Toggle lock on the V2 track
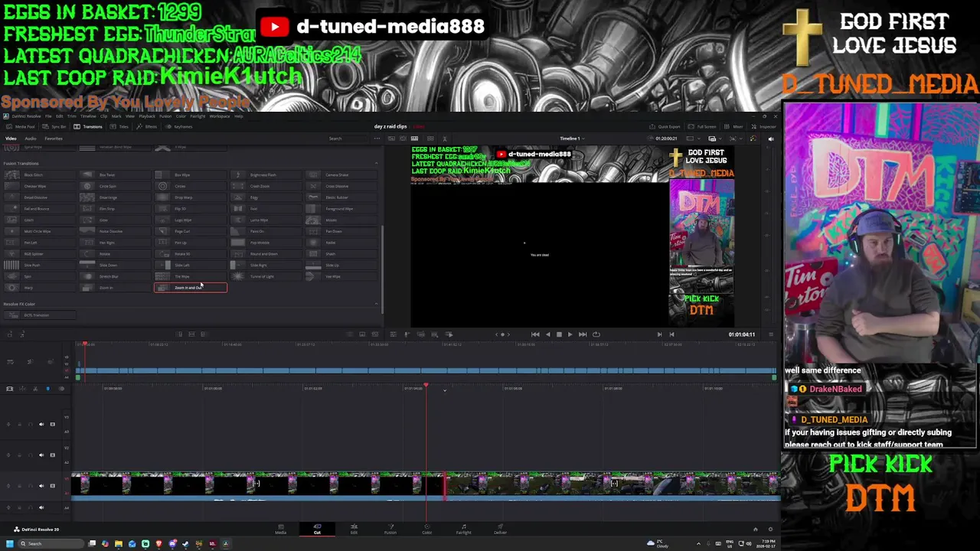 [20, 455]
